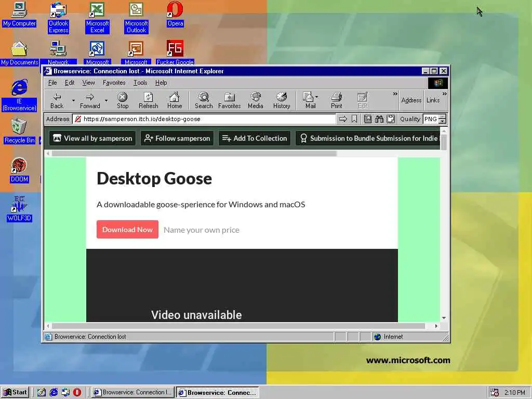Click the Download Now button
This screenshot has width=532, height=399.
coord(127,230)
